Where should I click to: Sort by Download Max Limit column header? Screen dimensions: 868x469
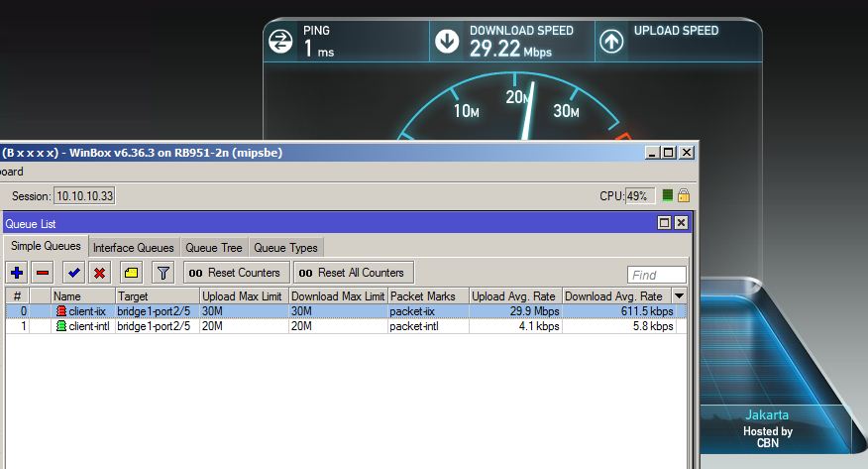(x=338, y=295)
